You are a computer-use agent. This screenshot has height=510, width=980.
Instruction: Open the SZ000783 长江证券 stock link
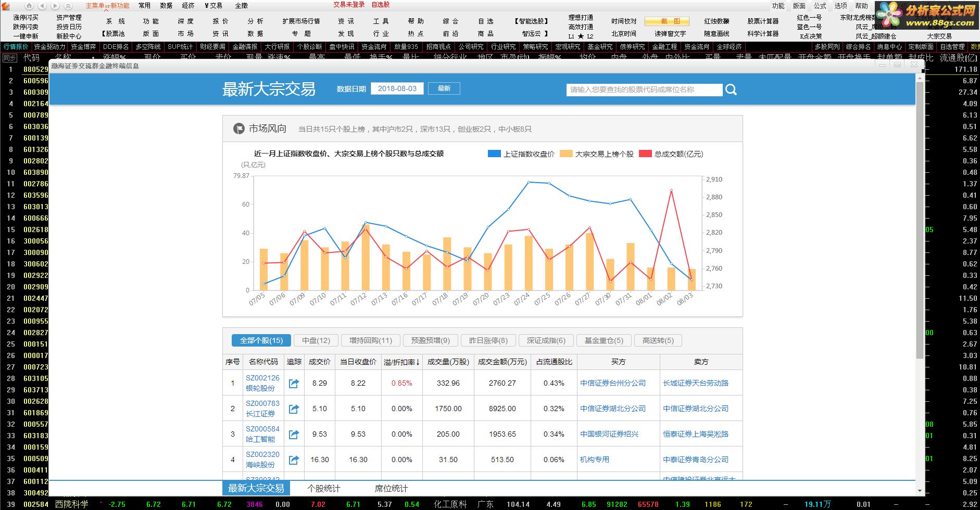click(x=262, y=409)
